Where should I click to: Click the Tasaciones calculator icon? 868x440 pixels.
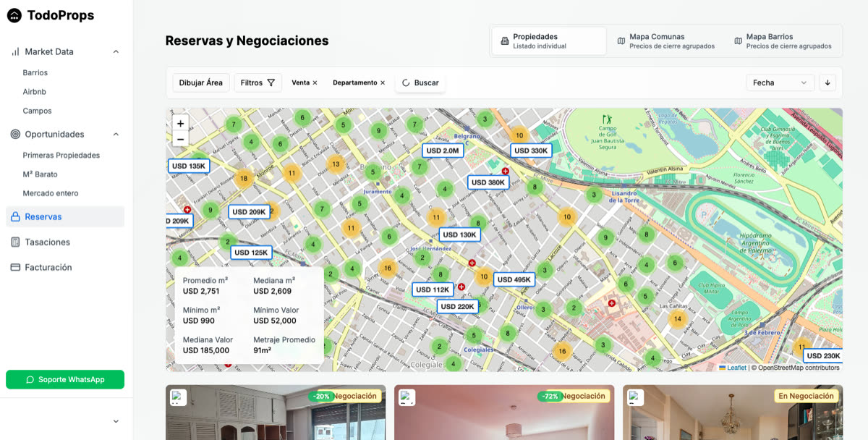[15, 242]
